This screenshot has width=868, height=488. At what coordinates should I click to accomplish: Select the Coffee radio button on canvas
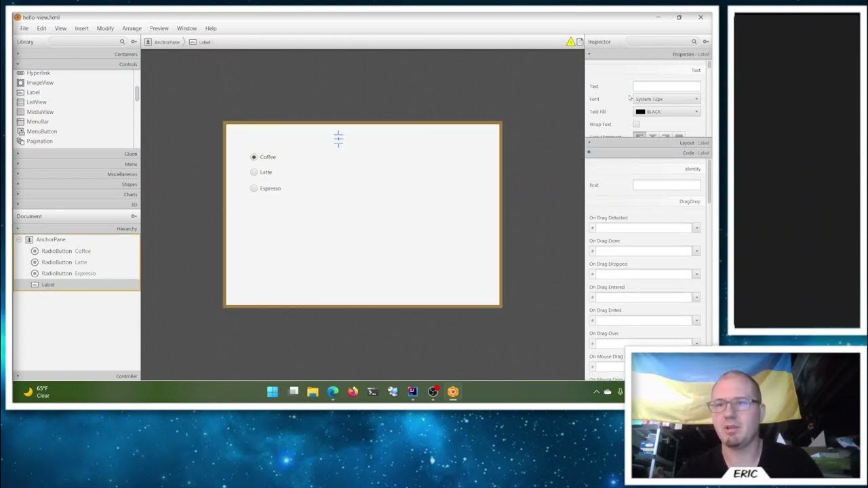254,157
